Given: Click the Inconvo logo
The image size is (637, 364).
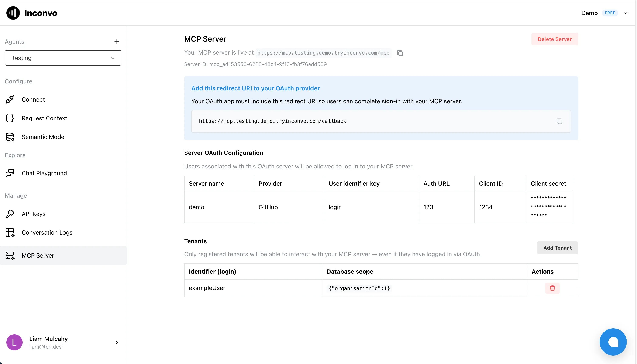Looking at the screenshot, I should pyautogui.click(x=31, y=13).
